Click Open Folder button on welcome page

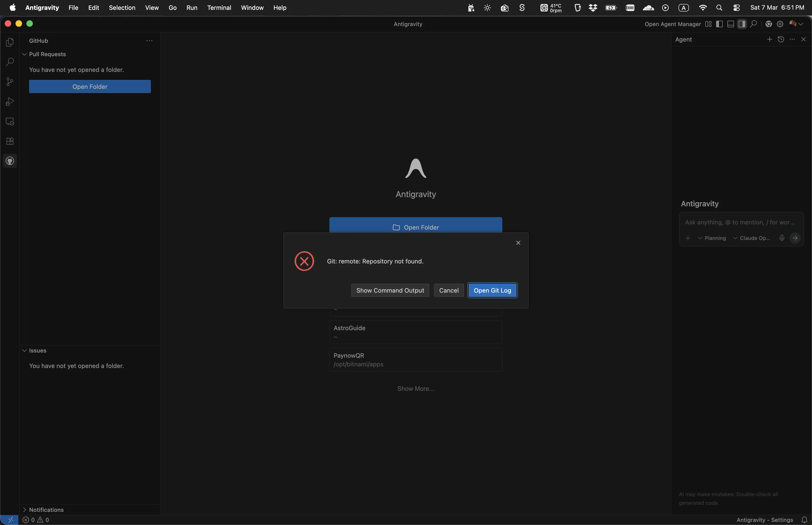(x=416, y=225)
